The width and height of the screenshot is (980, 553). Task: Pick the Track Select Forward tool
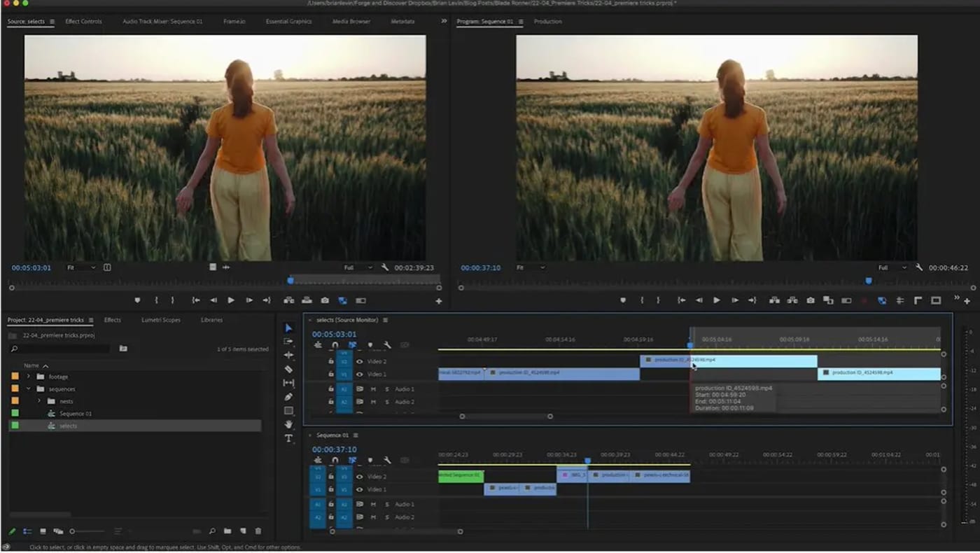(x=288, y=342)
